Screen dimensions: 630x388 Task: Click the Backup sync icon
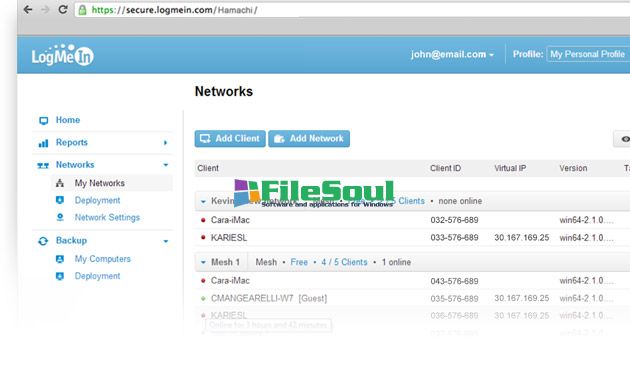[43, 241]
